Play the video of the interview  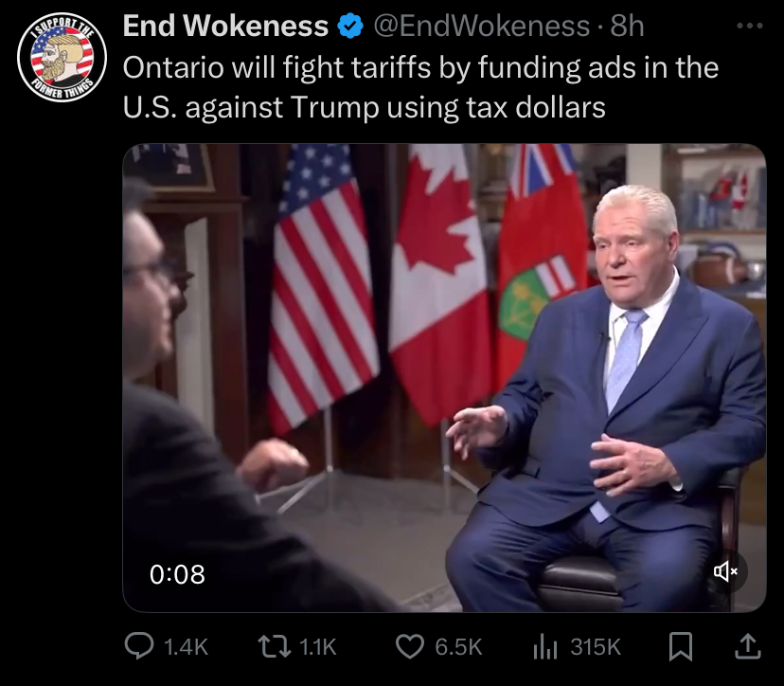coord(444,378)
